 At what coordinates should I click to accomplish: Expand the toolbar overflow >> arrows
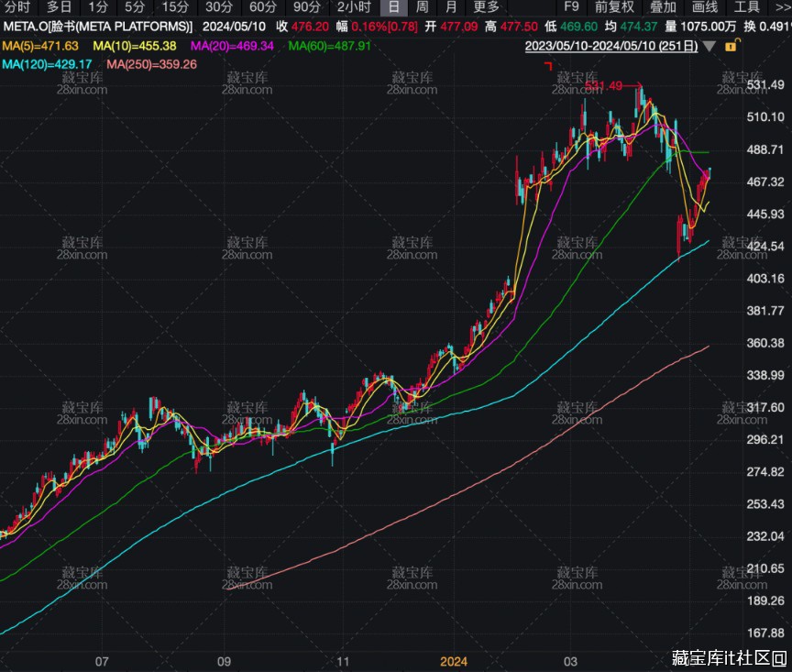[x=781, y=7]
